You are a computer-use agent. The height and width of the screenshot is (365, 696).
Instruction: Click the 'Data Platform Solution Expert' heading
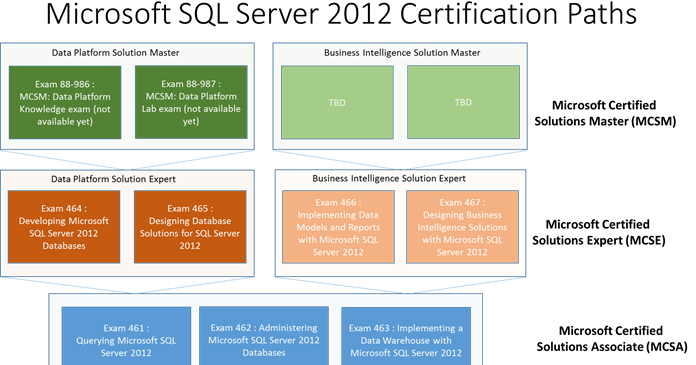113,179
